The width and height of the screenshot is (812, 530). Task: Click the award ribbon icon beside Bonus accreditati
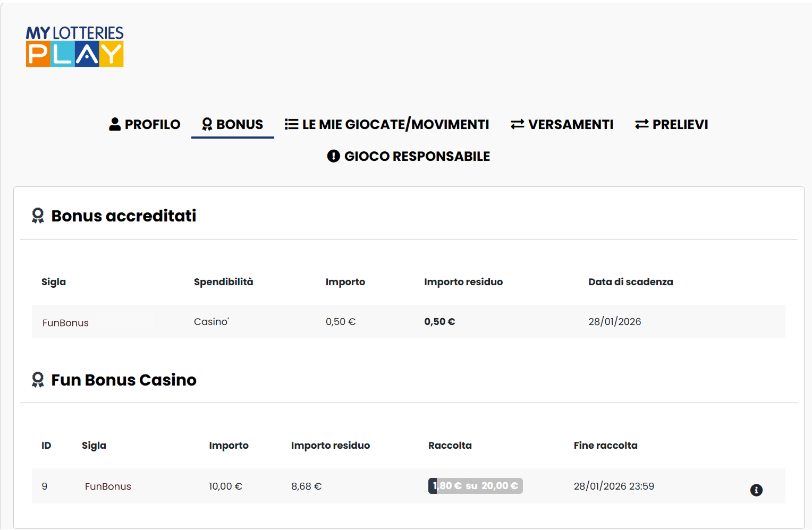point(38,216)
